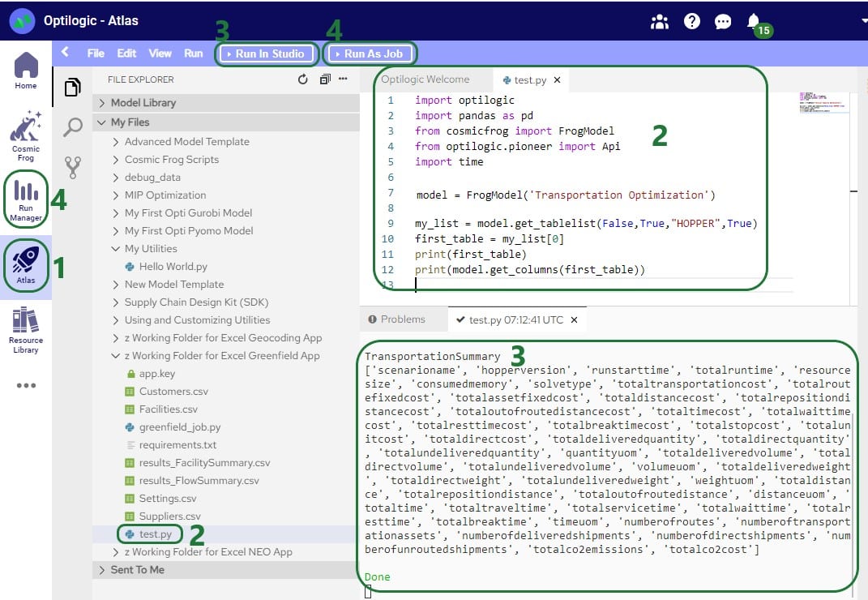Viewport: 868px width, 600px height.
Task: Close the test.py editor tab
Action: point(557,79)
